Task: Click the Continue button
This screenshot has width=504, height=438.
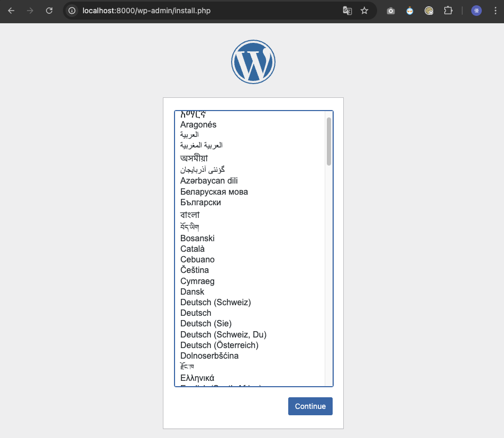Action: [310, 406]
